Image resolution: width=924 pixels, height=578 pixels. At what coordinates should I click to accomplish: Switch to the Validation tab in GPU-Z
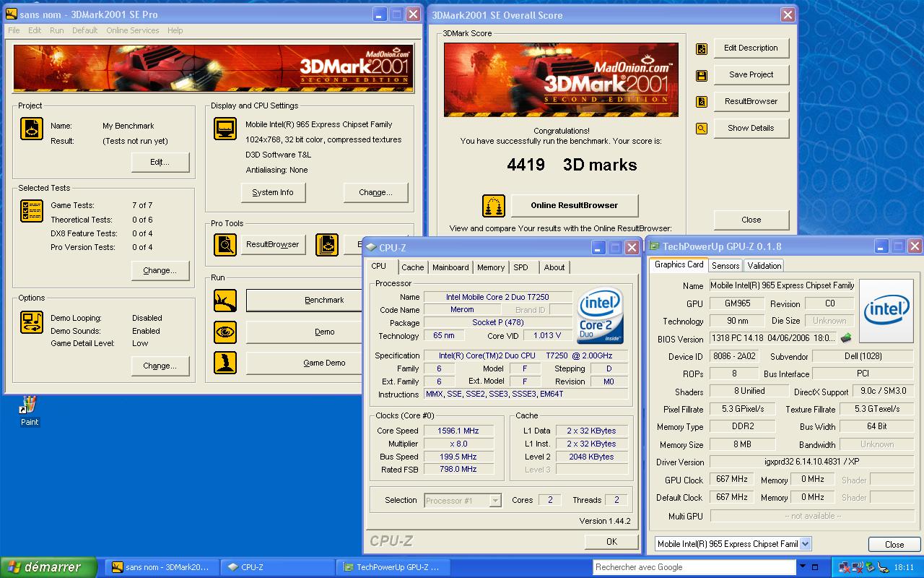(764, 266)
